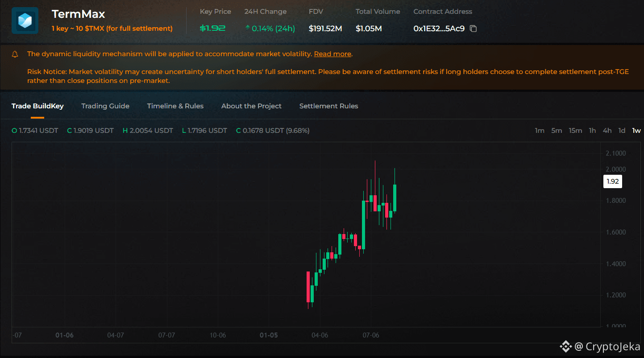Click the 10-06 date axis label
This screenshot has width=644, height=358.
click(x=218, y=335)
